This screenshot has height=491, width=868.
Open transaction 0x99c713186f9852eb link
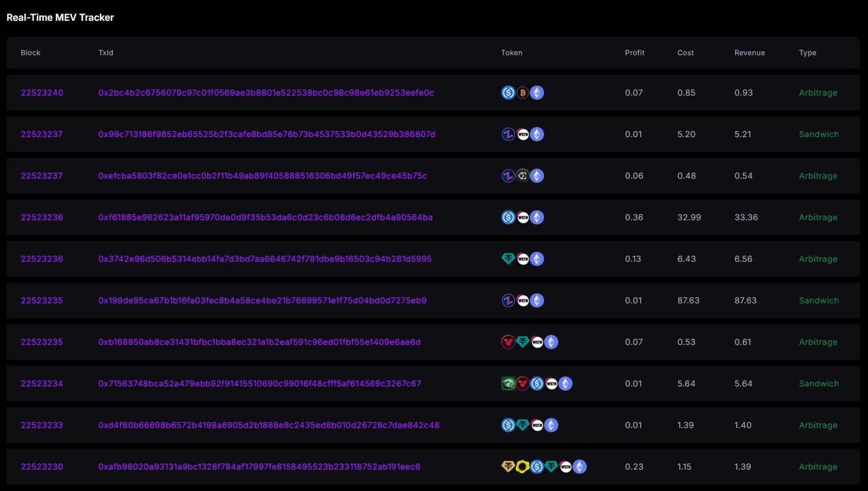tap(267, 134)
